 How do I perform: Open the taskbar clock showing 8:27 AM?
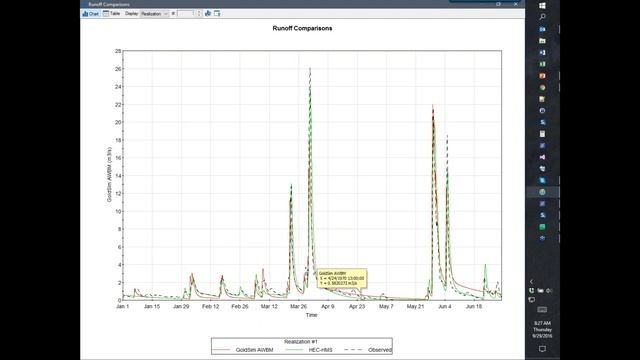tap(542, 329)
